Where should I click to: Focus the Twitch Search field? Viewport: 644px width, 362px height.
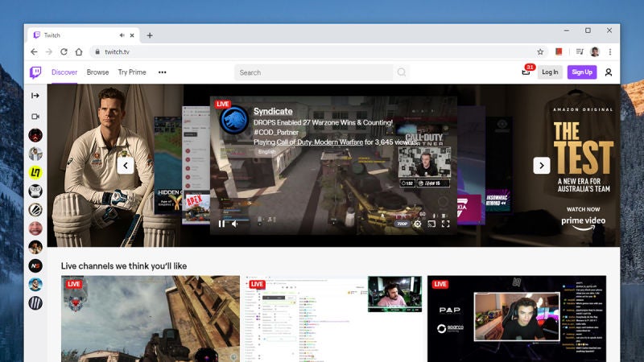click(x=314, y=72)
